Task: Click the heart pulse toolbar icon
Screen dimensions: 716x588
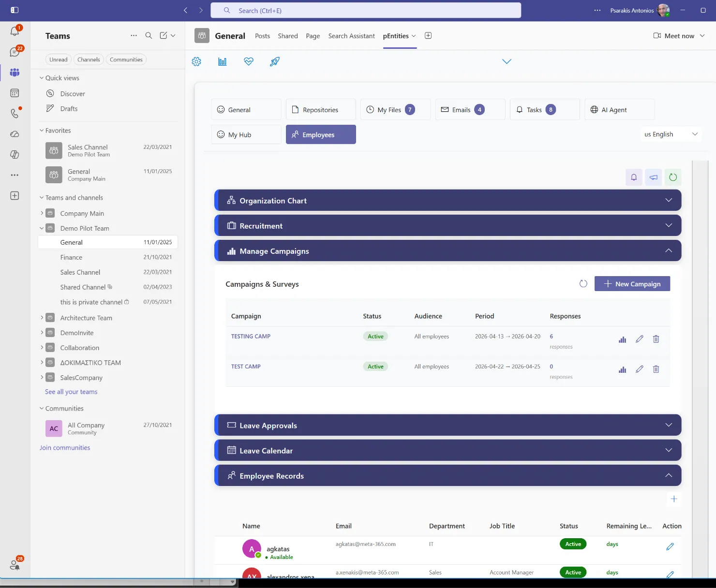Action: click(x=249, y=61)
